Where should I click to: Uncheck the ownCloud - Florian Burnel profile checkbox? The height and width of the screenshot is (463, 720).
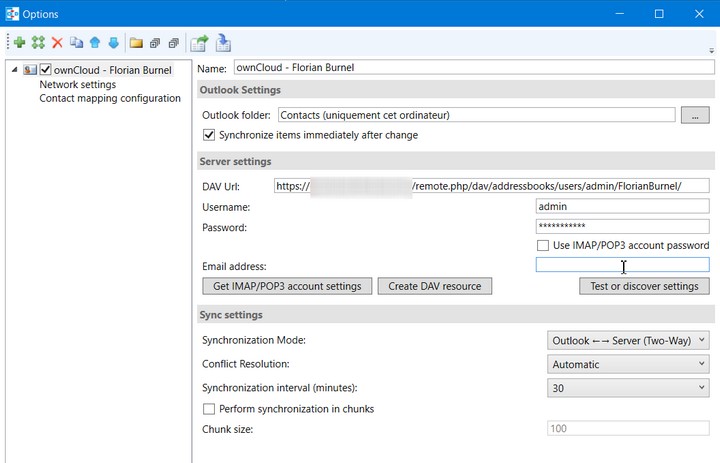(x=45, y=70)
